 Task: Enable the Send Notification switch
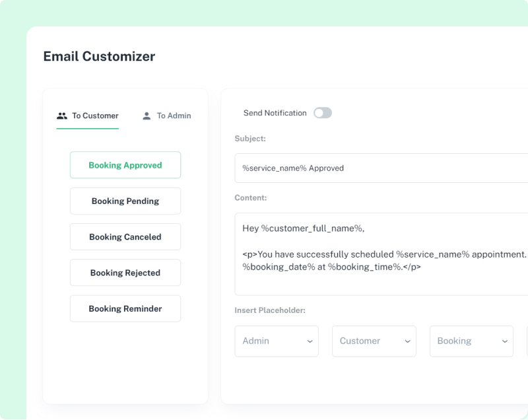pos(323,113)
